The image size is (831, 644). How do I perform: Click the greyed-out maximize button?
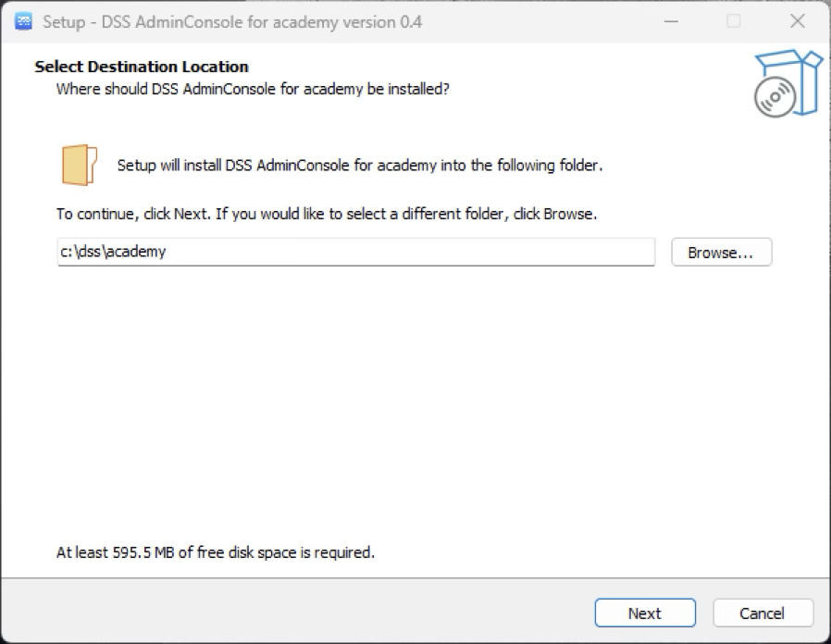click(x=733, y=21)
